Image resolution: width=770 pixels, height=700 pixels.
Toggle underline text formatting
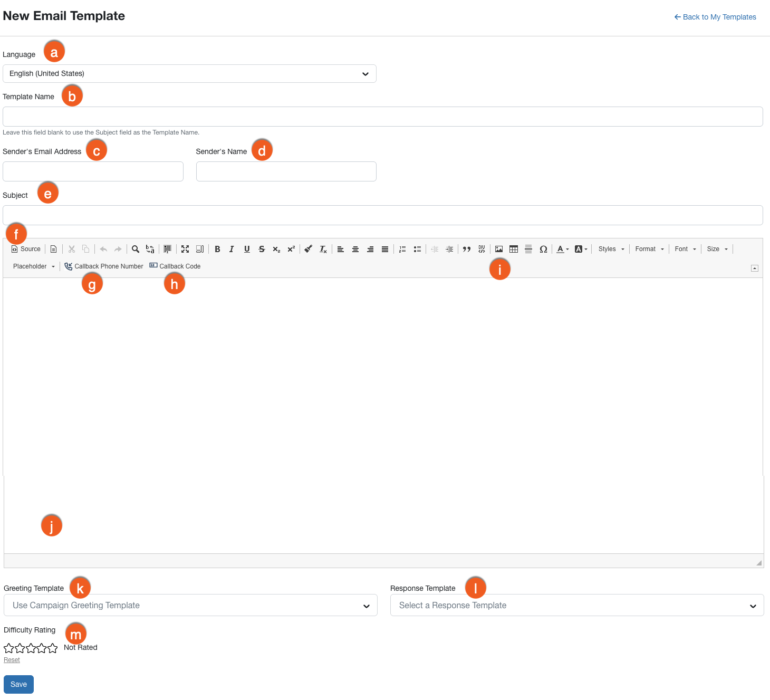[247, 248]
